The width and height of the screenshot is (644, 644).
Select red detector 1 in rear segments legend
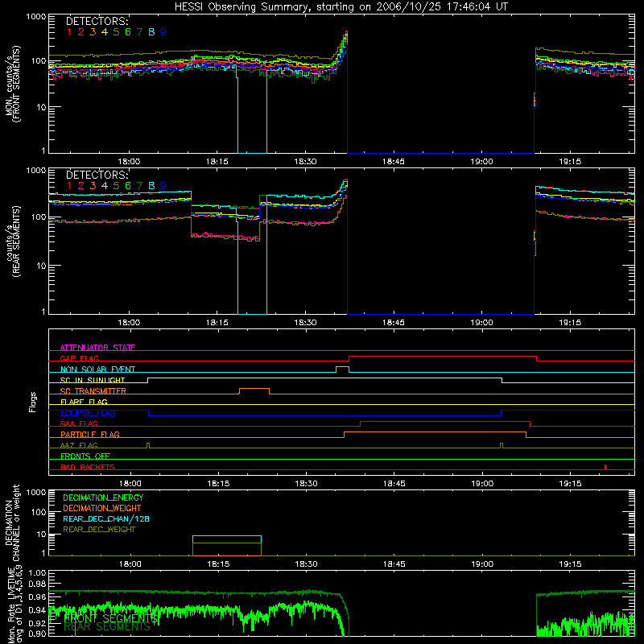tap(69, 186)
